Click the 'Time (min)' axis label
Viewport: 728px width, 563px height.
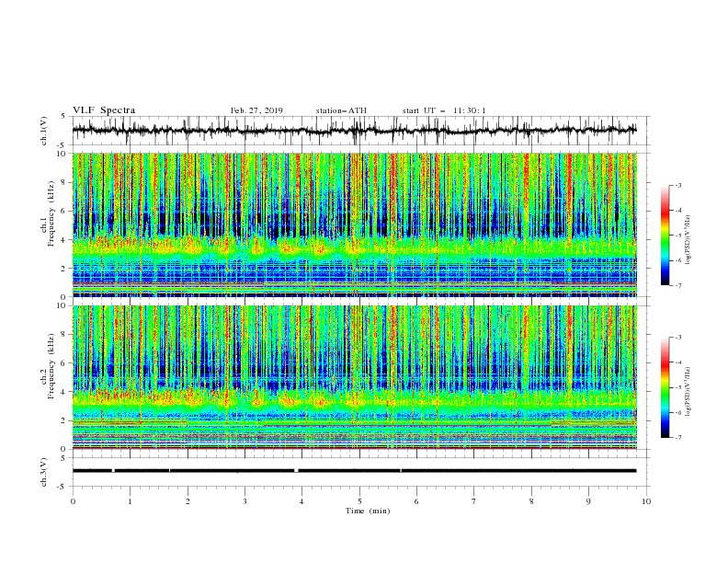tap(368, 511)
